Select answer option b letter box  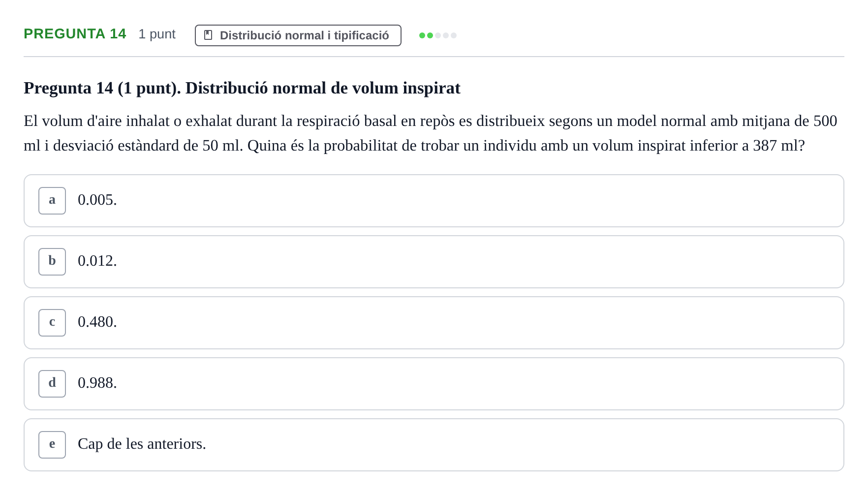[52, 262]
